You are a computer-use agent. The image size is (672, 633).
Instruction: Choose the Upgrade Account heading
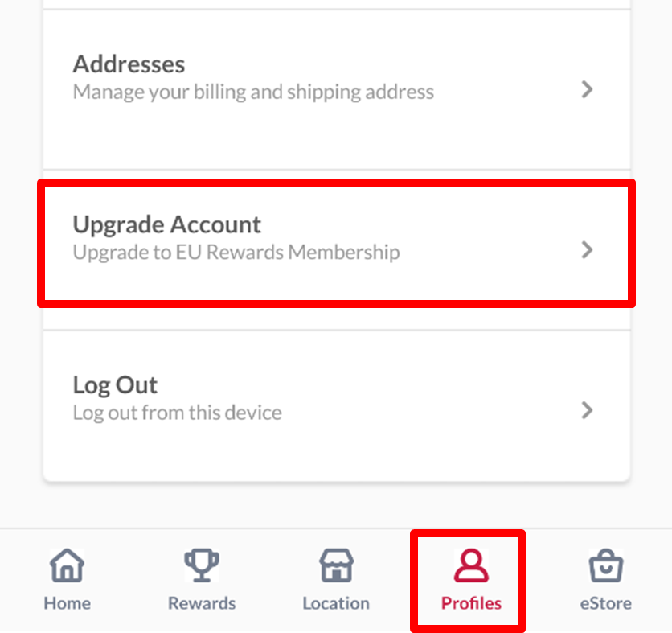[x=166, y=224]
